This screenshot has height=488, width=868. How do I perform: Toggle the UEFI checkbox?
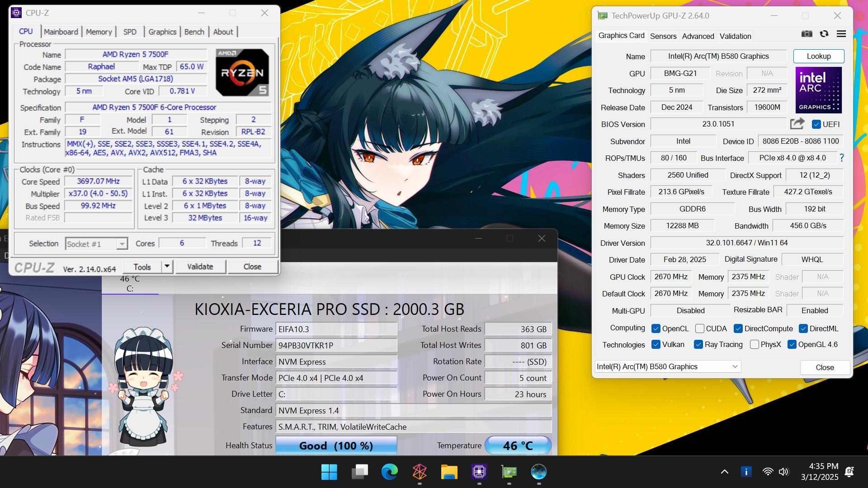[x=816, y=124]
